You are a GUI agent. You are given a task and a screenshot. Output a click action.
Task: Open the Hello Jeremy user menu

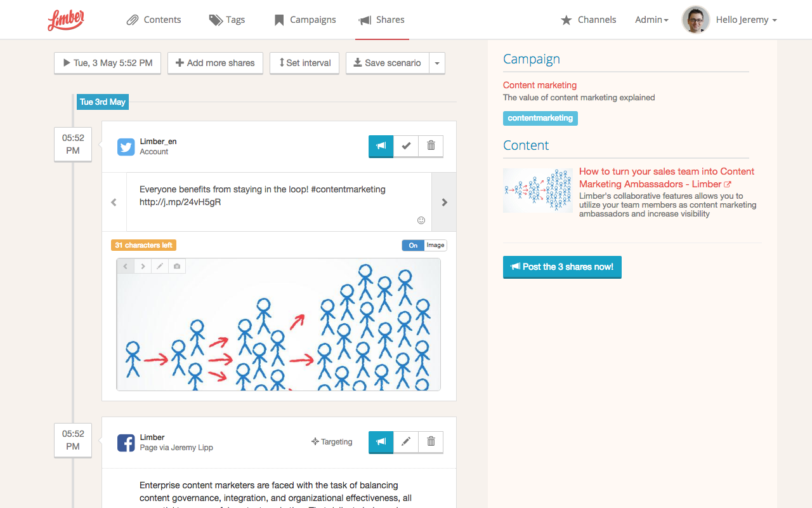[746, 20]
